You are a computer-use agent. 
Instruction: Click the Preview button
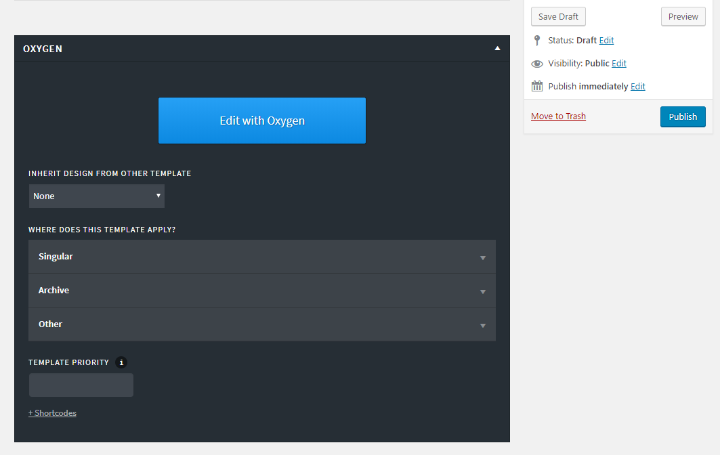(683, 17)
